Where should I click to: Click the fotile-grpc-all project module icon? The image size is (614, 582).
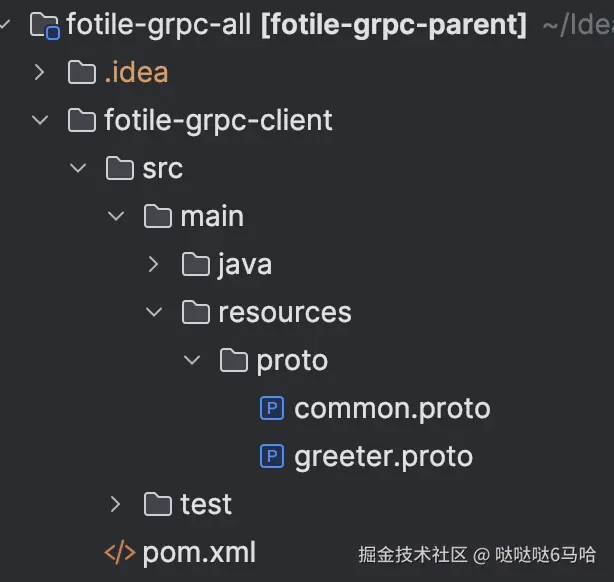coord(45,26)
